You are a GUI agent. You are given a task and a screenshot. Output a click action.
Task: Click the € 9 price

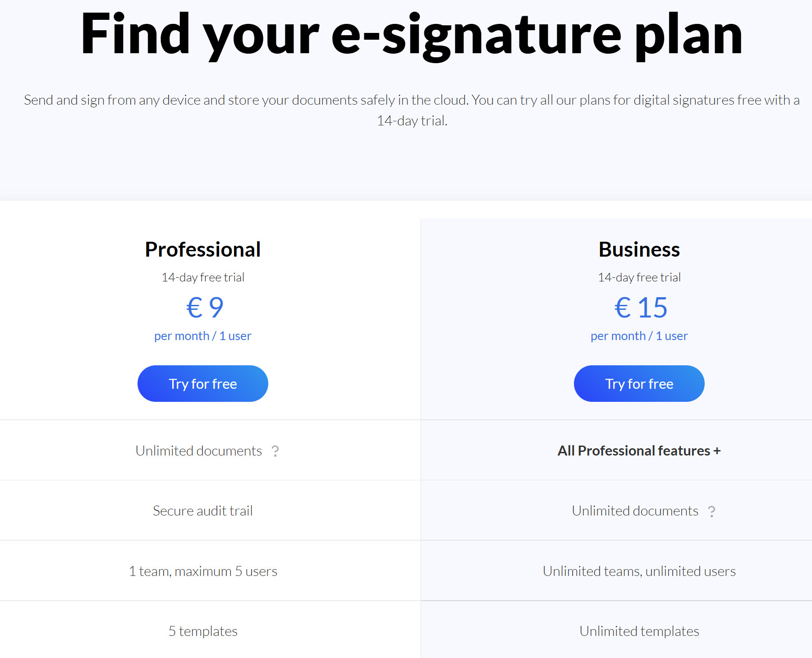205,308
